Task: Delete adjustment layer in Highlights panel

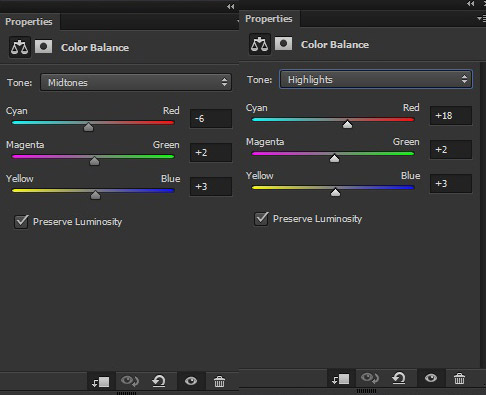Action: [x=459, y=378]
